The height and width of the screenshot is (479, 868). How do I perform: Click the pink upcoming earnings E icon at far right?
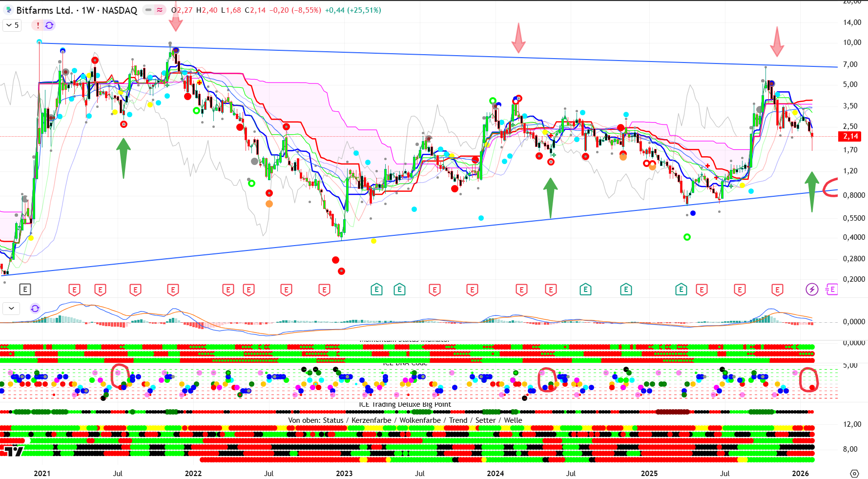(x=831, y=290)
